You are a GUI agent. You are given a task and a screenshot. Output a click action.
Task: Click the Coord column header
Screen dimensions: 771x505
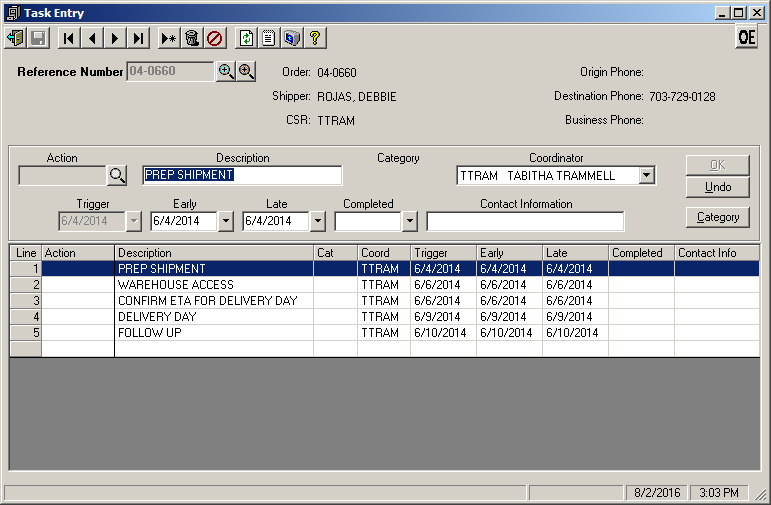point(384,253)
